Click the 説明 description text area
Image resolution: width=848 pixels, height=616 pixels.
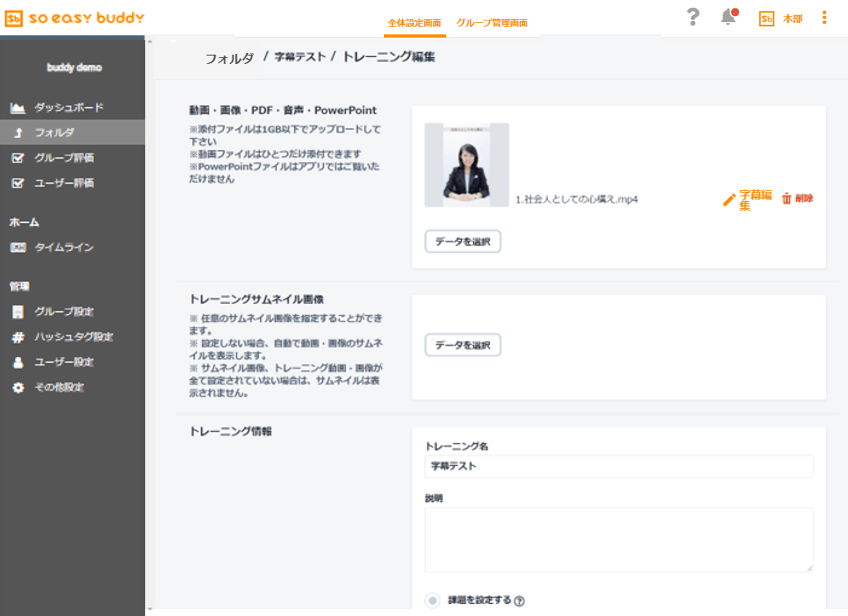(x=619, y=540)
